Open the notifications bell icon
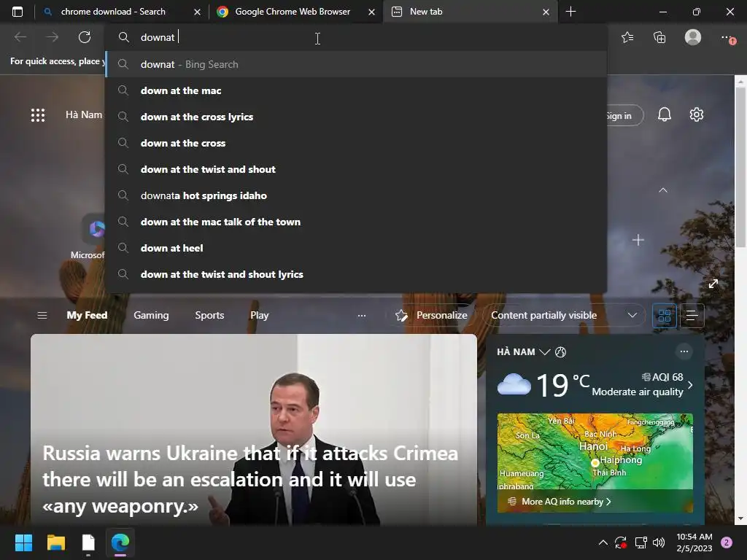 tap(664, 114)
